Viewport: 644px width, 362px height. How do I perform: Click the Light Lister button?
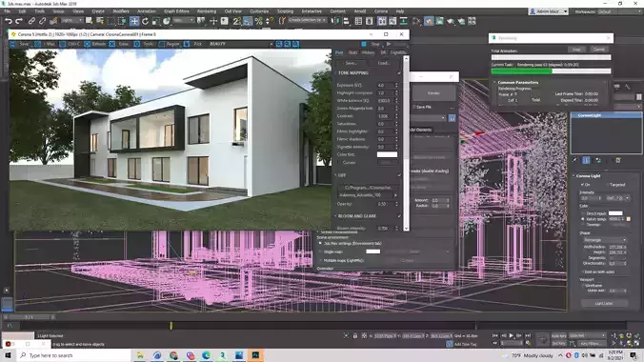coord(604,303)
